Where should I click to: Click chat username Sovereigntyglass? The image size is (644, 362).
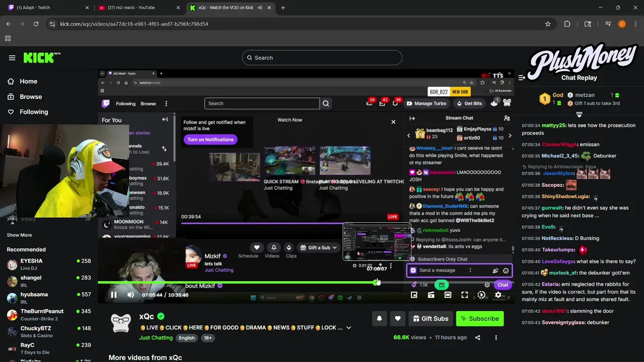(565, 323)
